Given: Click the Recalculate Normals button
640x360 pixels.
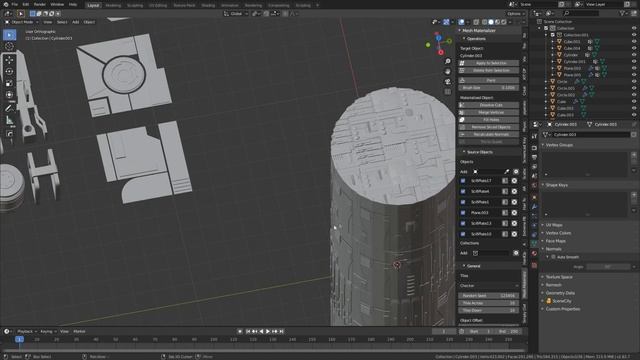Looking at the screenshot, I should point(489,134).
